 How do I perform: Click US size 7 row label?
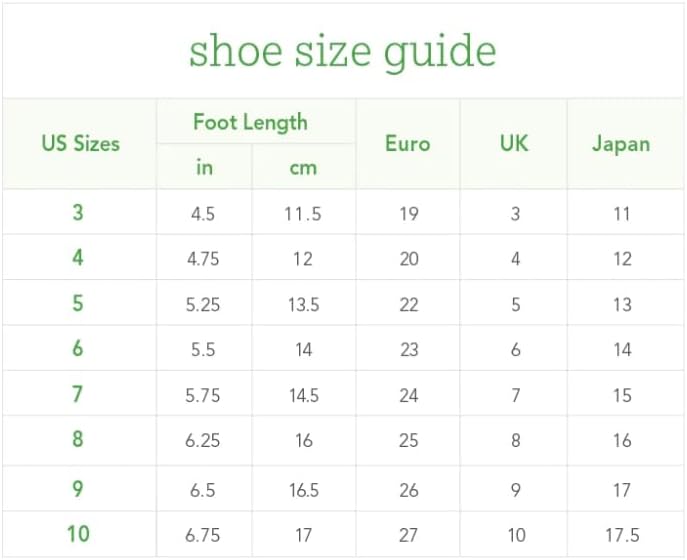click(78, 395)
